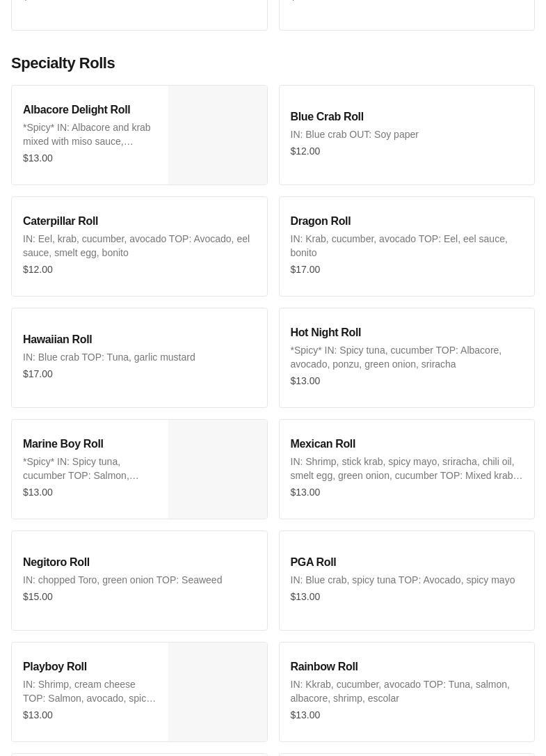Click the Hawaiian Roll ingredients text
Image resolution: width=546 pixels, height=756 pixels.
click(x=109, y=357)
